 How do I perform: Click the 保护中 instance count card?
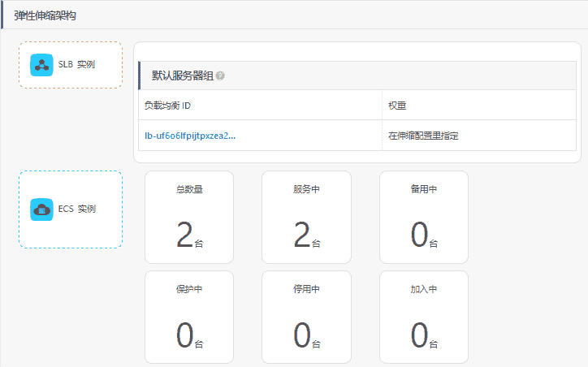(189, 317)
